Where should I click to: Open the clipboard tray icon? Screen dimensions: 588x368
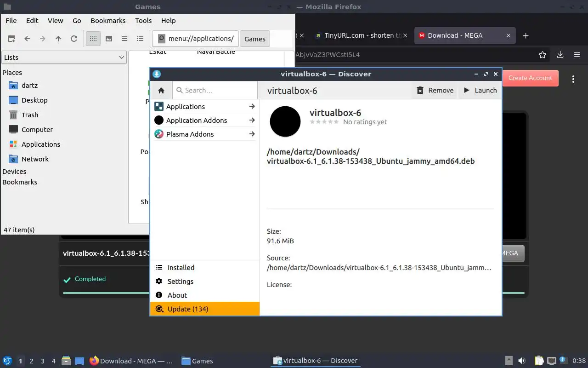(539, 361)
